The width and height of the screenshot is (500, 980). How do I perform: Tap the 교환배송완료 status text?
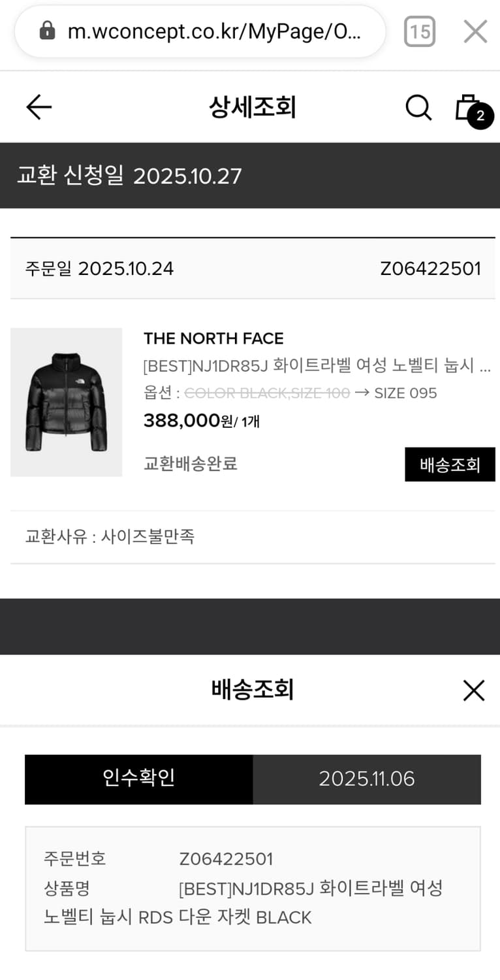(x=191, y=464)
